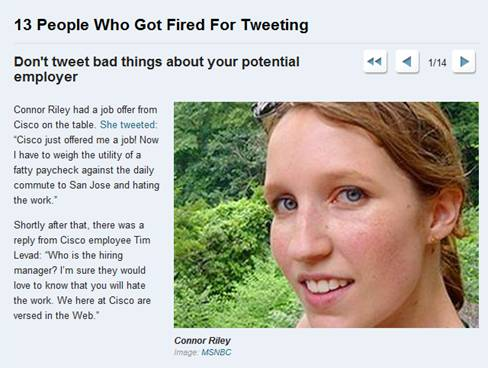This screenshot has width=488, height=368.
Task: Follow the MSNBC image credit link
Action: pyautogui.click(x=216, y=352)
